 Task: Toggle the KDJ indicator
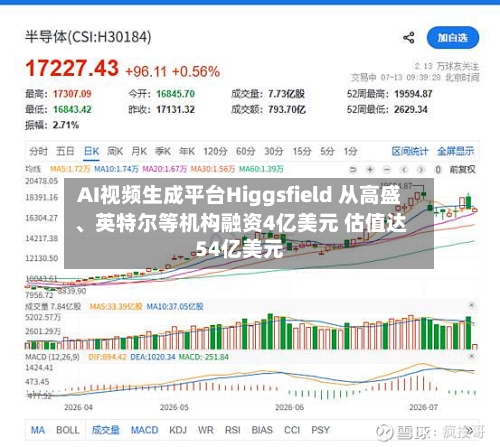[x=178, y=430]
